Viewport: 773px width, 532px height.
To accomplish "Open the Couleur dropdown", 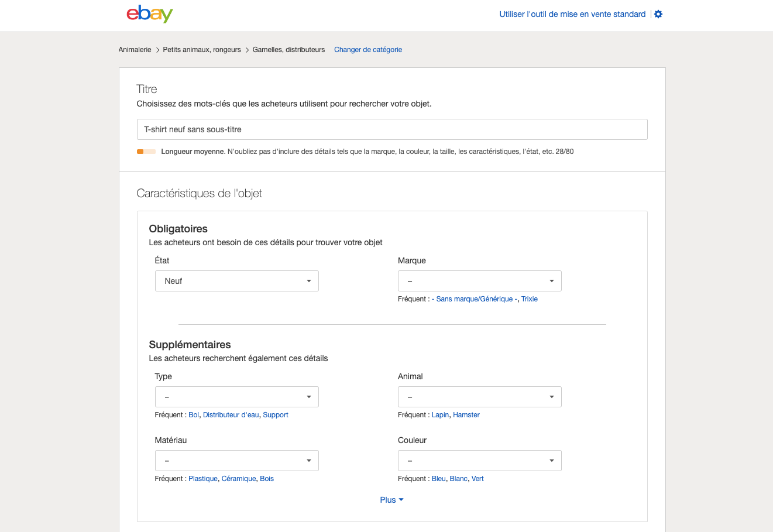I will [x=480, y=461].
